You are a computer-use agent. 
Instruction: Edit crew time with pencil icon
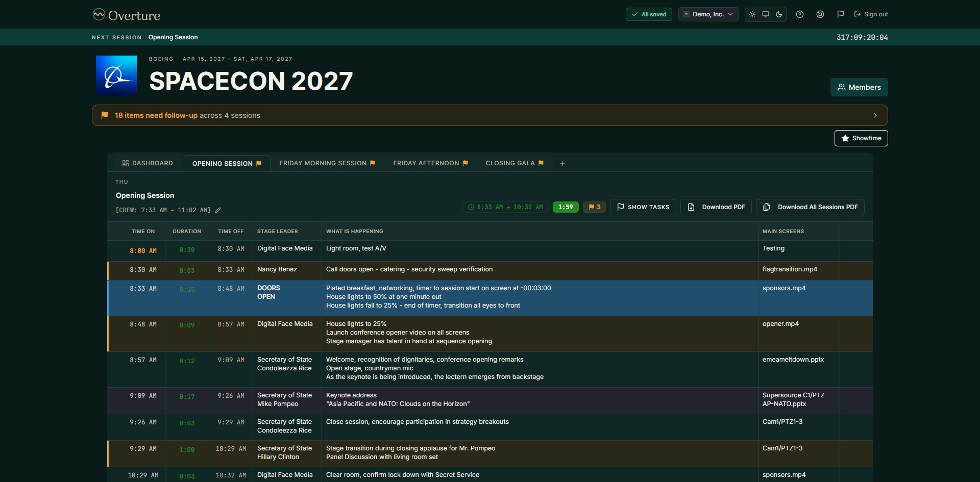click(x=218, y=210)
